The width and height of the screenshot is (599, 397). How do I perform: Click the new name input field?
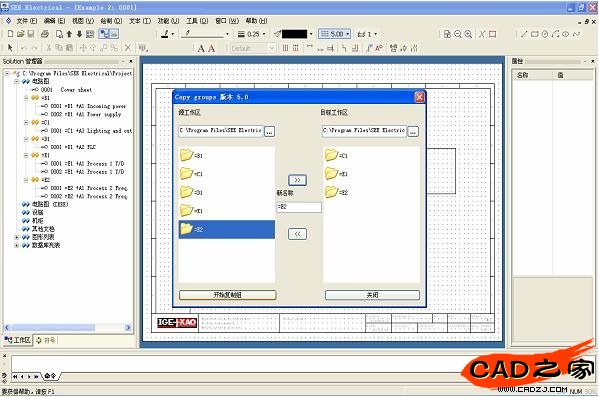pyautogui.click(x=299, y=207)
